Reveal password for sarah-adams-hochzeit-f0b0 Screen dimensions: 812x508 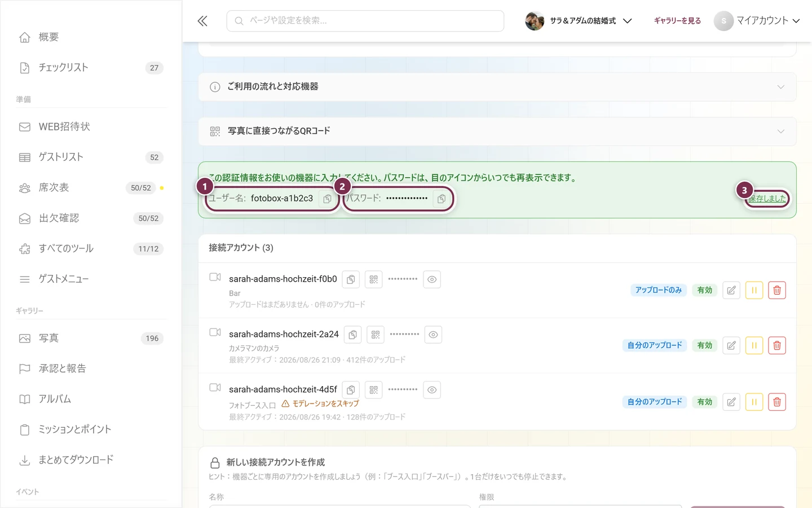click(x=432, y=279)
